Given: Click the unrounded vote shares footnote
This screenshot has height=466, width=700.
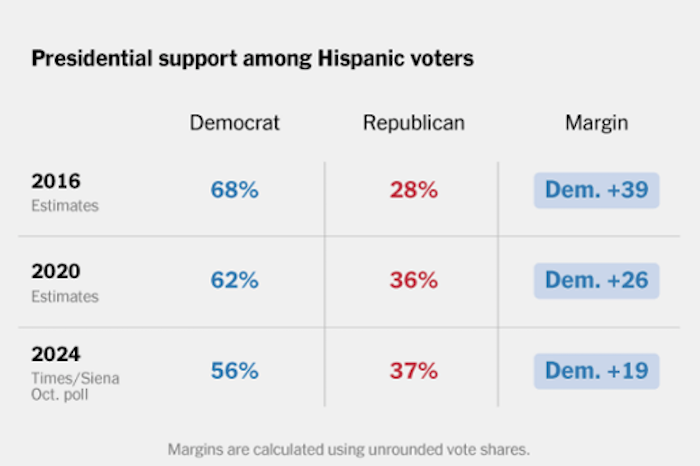Looking at the screenshot, I should pos(349,448).
